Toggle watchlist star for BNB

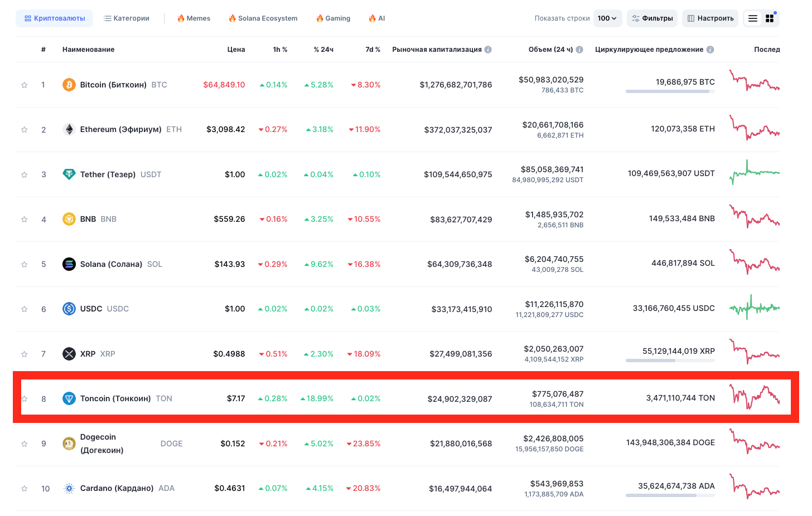[24, 220]
